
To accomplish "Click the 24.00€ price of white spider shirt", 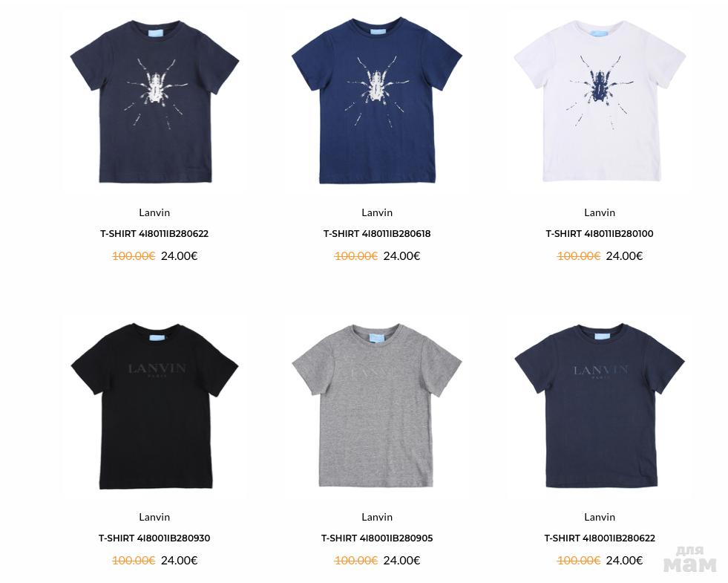I will pyautogui.click(x=624, y=256).
